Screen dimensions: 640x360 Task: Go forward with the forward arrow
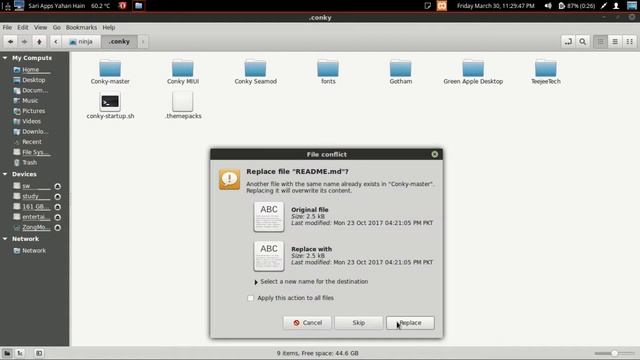tap(24, 42)
